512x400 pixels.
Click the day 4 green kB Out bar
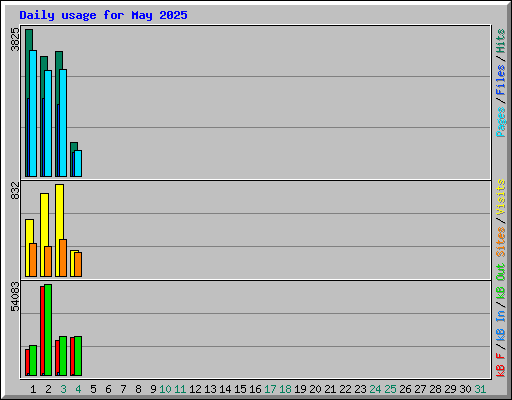[78, 356]
